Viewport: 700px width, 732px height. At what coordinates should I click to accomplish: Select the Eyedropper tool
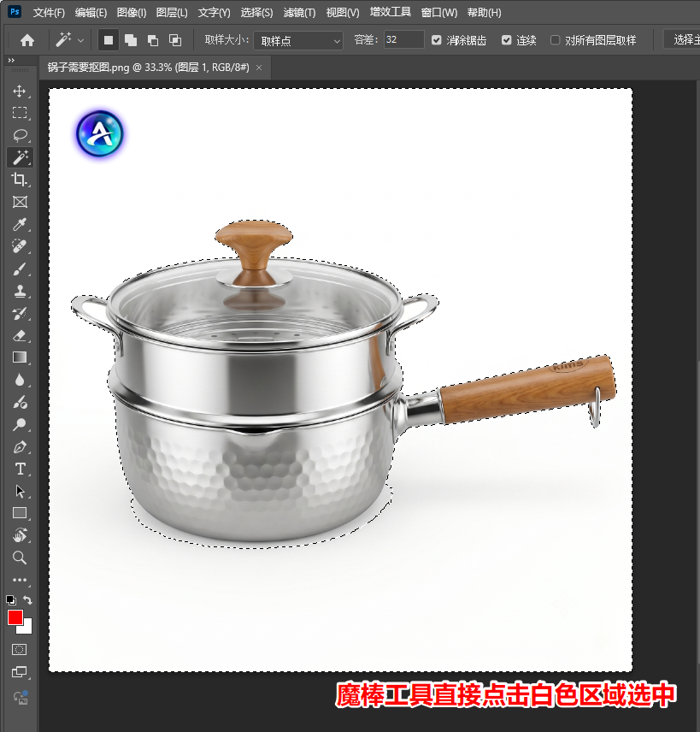19,225
